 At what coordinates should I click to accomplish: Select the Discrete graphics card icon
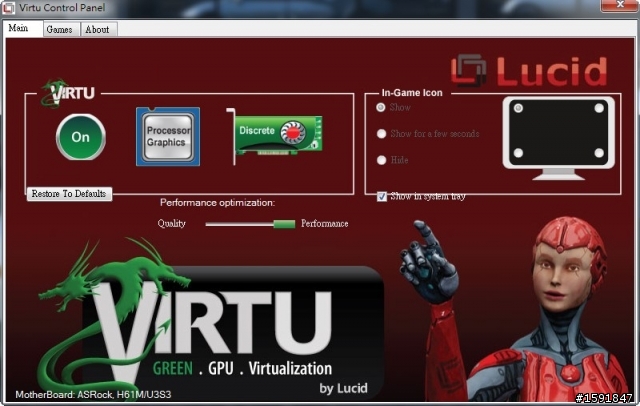(275, 136)
